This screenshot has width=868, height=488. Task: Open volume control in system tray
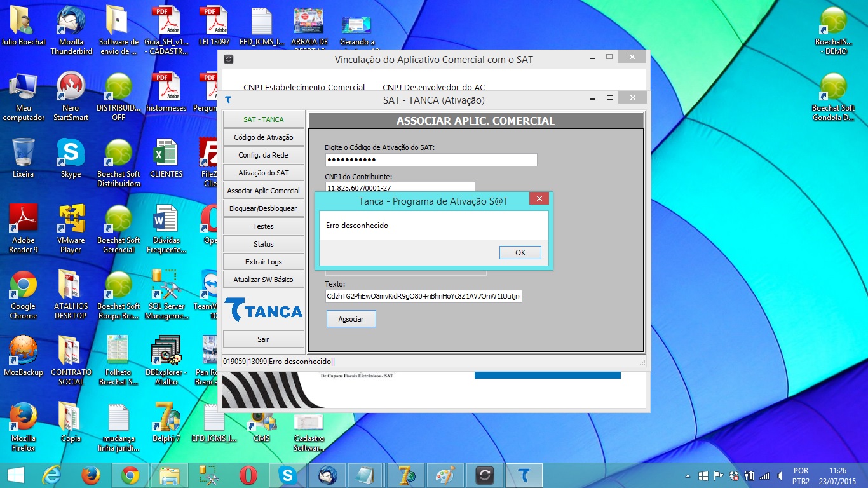[x=779, y=475]
